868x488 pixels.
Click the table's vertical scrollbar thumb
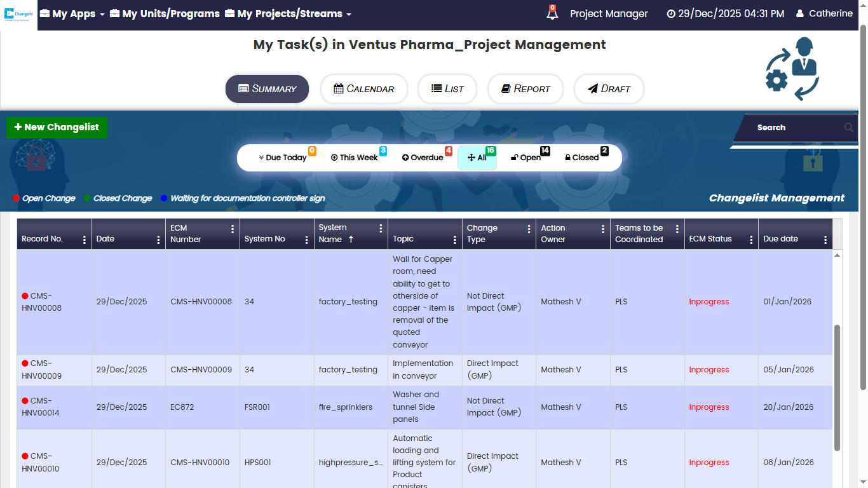pos(837,388)
